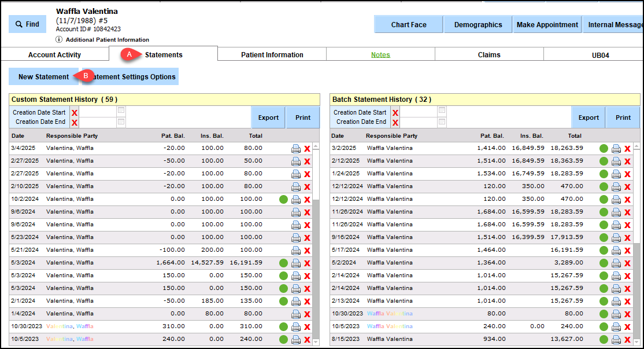Delete the 1/24/2025 batch statement
This screenshot has height=349, width=644.
627,174
